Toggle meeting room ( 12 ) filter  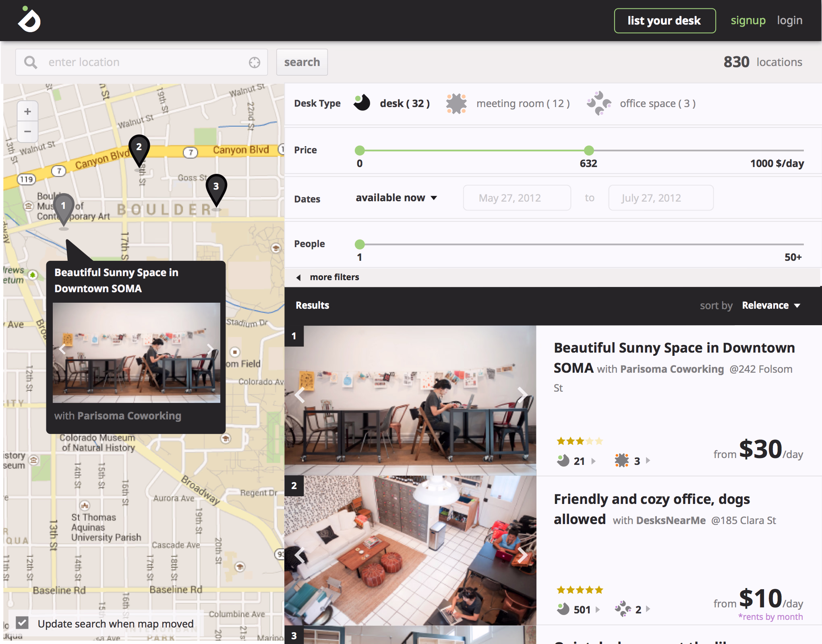click(x=523, y=104)
